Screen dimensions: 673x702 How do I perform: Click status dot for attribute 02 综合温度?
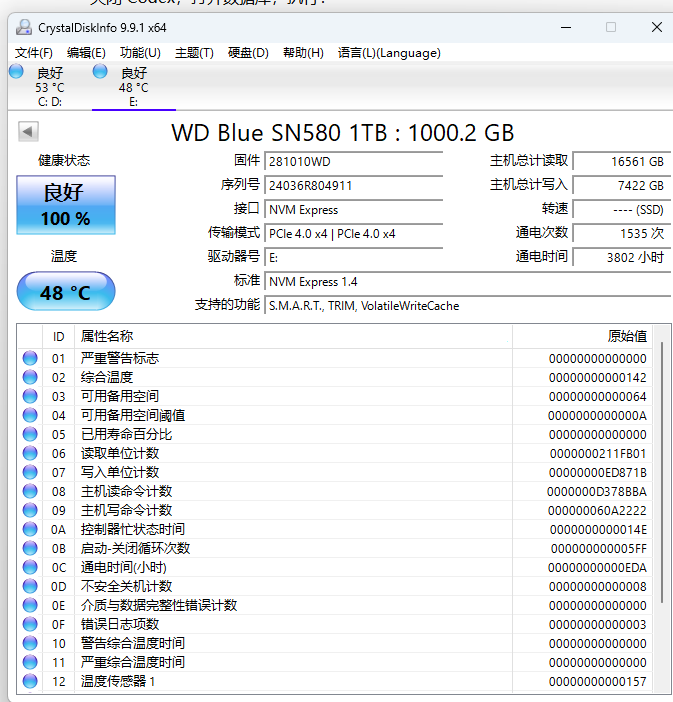(30, 377)
